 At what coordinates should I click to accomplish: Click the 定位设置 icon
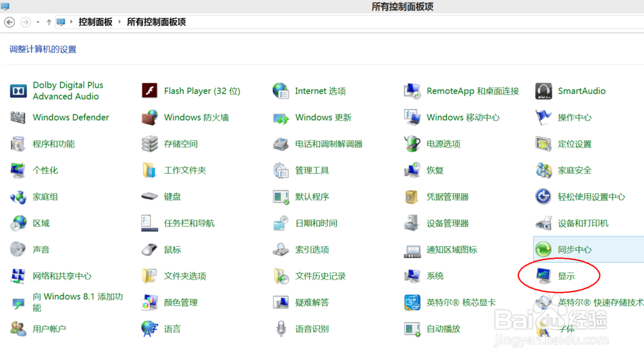tap(544, 144)
